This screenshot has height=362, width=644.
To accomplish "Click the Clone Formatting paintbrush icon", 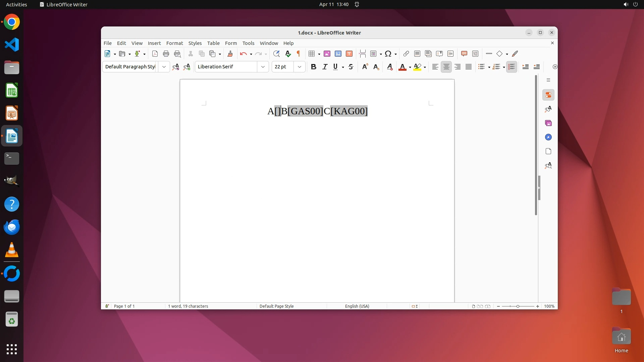I will click(230, 54).
